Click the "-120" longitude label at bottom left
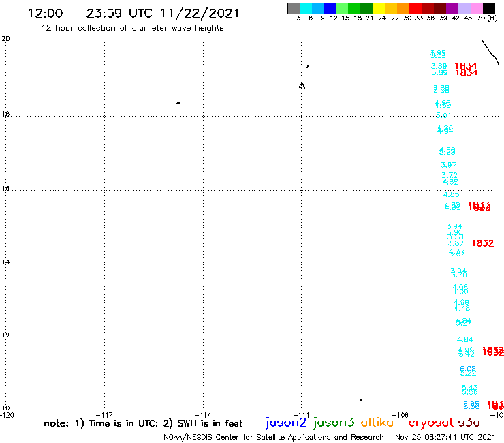This screenshot has height=443, width=504. pyautogui.click(x=7, y=415)
